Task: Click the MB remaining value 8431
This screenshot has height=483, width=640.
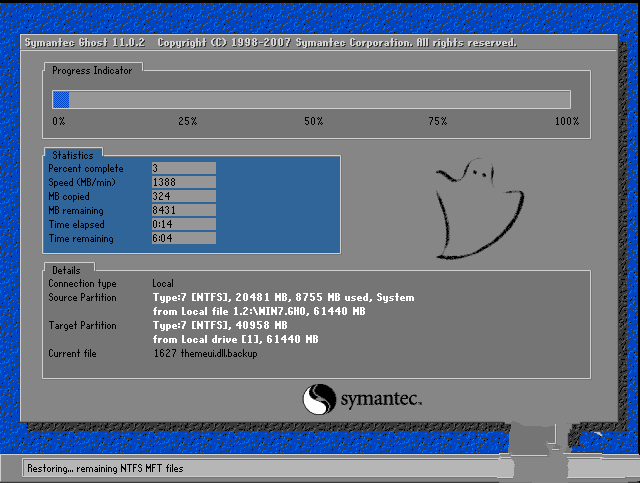Action: click(183, 210)
